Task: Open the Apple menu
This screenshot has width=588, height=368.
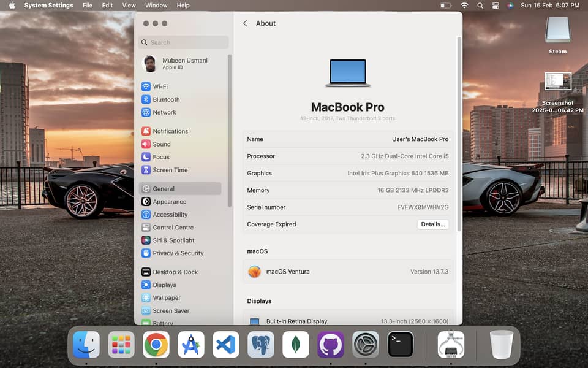Action: click(12, 6)
